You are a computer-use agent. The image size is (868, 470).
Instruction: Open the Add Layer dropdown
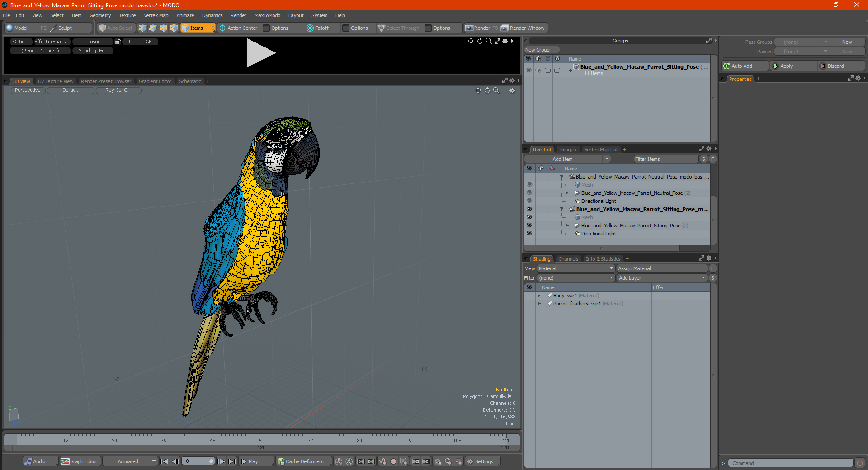(662, 278)
